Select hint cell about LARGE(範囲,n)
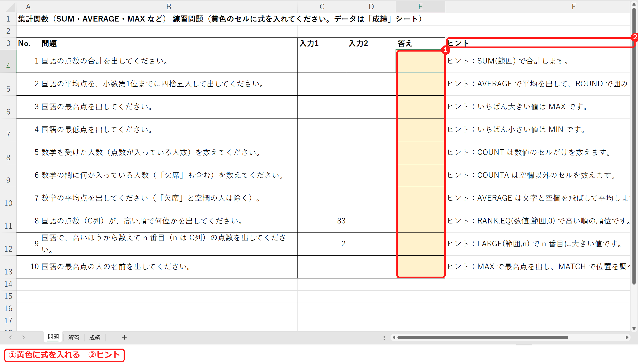 pyautogui.click(x=538, y=244)
